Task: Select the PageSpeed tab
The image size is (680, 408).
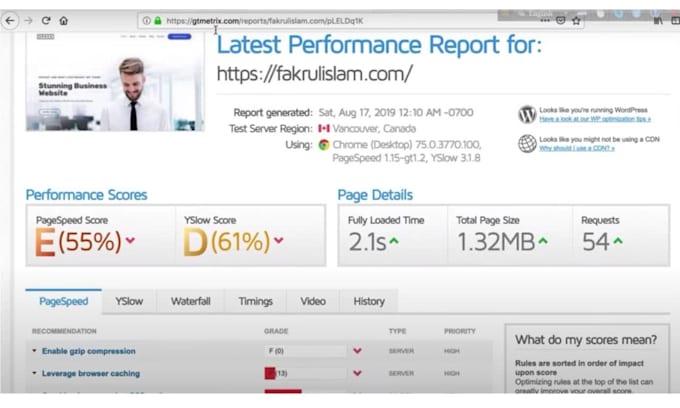Action: [x=64, y=301]
